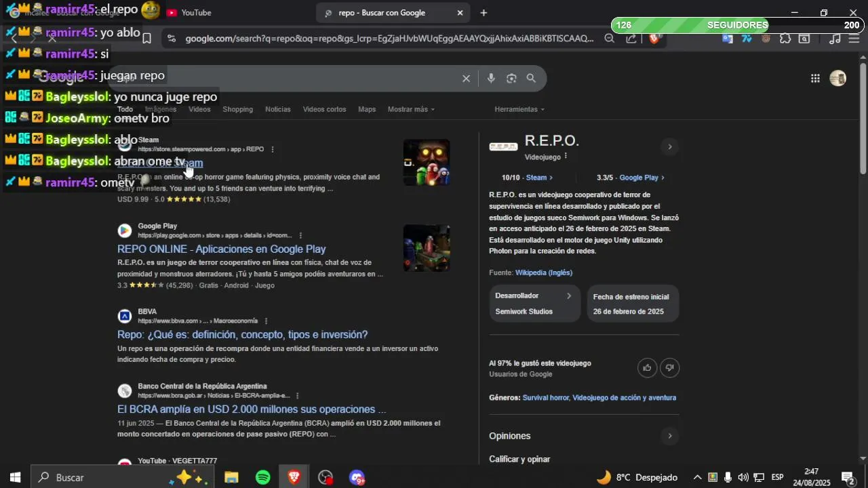The width and height of the screenshot is (868, 488).
Task: Open File Explorer from the taskbar
Action: [231, 477]
